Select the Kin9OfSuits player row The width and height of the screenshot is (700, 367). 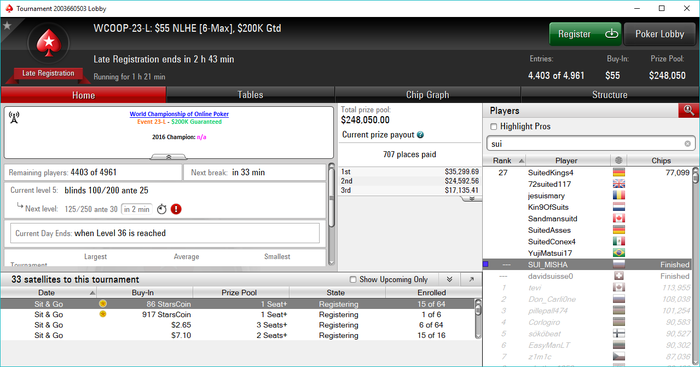(x=588, y=207)
